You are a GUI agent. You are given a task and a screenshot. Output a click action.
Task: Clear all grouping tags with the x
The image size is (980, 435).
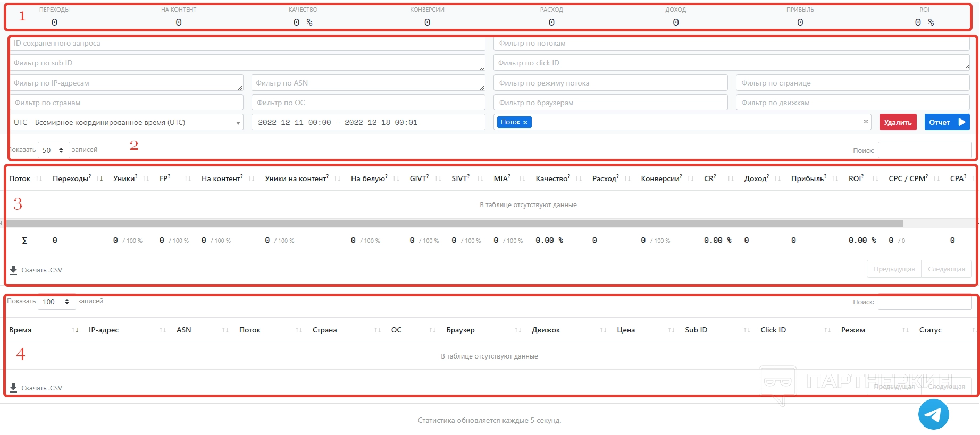click(x=866, y=122)
